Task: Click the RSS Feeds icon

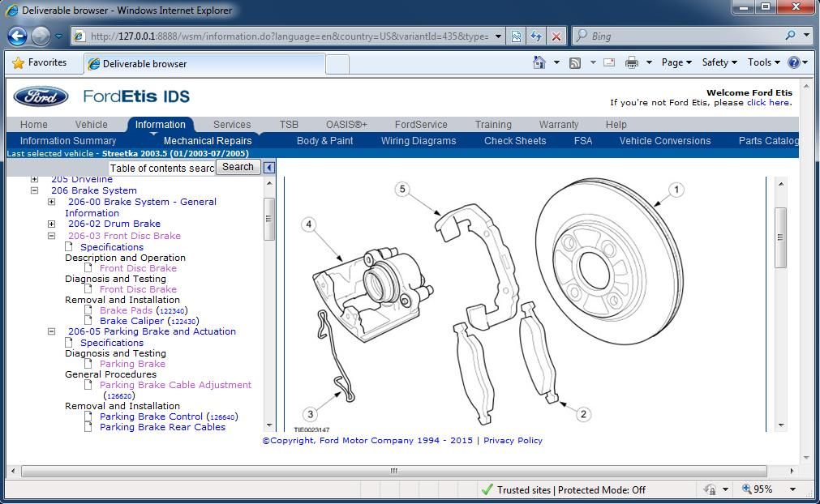Action: 575,63
